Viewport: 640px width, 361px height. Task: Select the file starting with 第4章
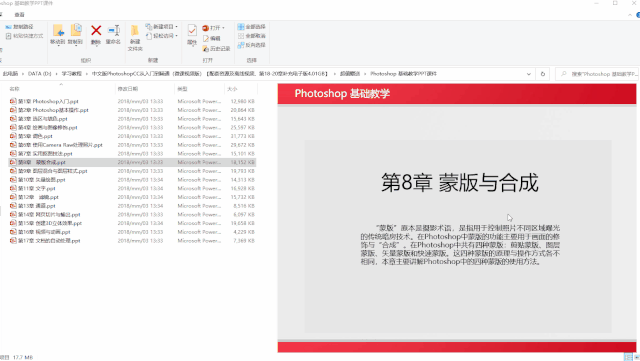47,127
